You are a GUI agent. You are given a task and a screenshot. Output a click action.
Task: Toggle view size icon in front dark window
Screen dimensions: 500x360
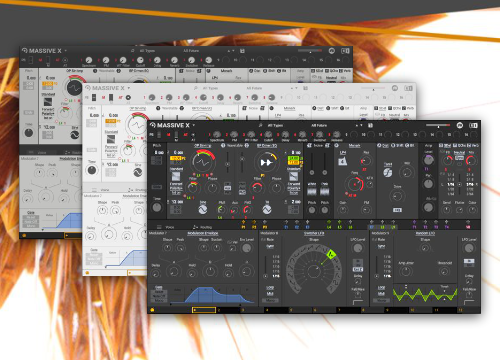tap(473, 125)
